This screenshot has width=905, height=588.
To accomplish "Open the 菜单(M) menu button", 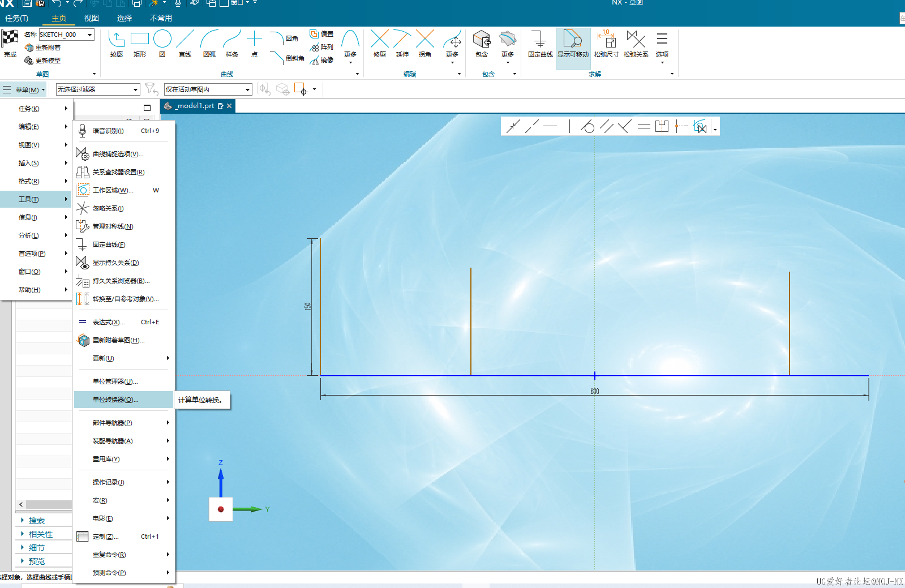I will (24, 89).
